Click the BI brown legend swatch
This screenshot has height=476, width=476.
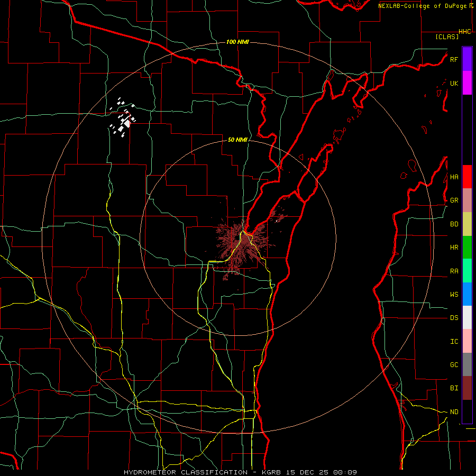(x=467, y=388)
